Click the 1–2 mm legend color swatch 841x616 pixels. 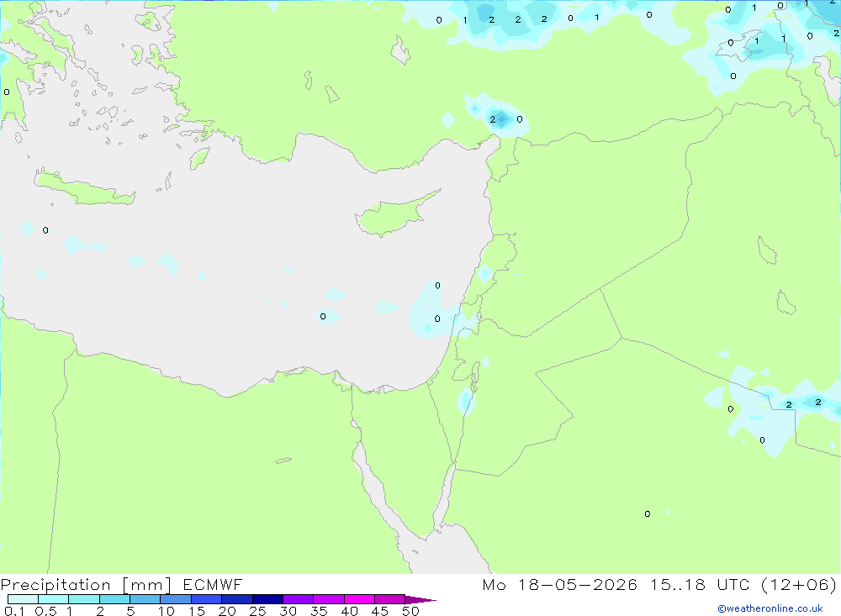click(x=84, y=599)
